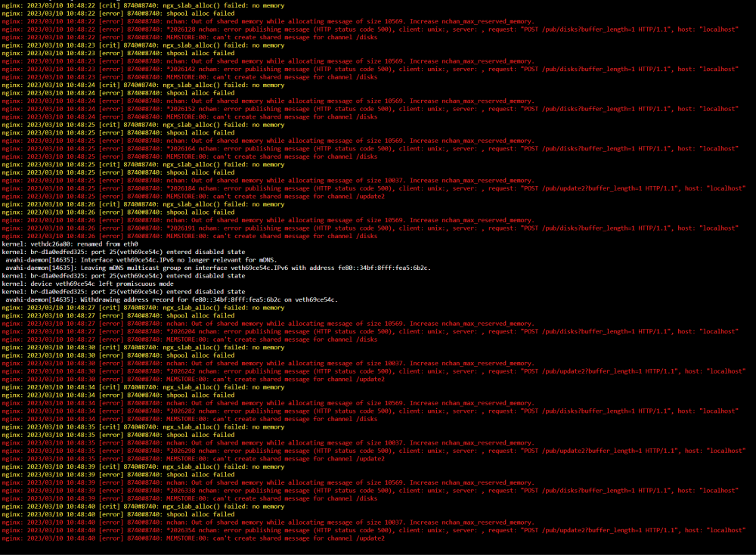
Task: Click the 10:48:39 [crit] ngx_slab_alloc() failed line
Action: click(143, 467)
